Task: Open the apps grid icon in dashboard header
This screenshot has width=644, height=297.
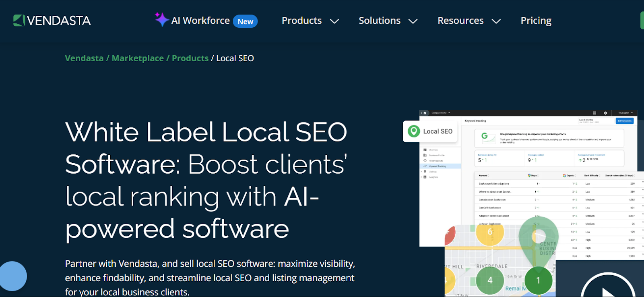Action: click(x=594, y=113)
